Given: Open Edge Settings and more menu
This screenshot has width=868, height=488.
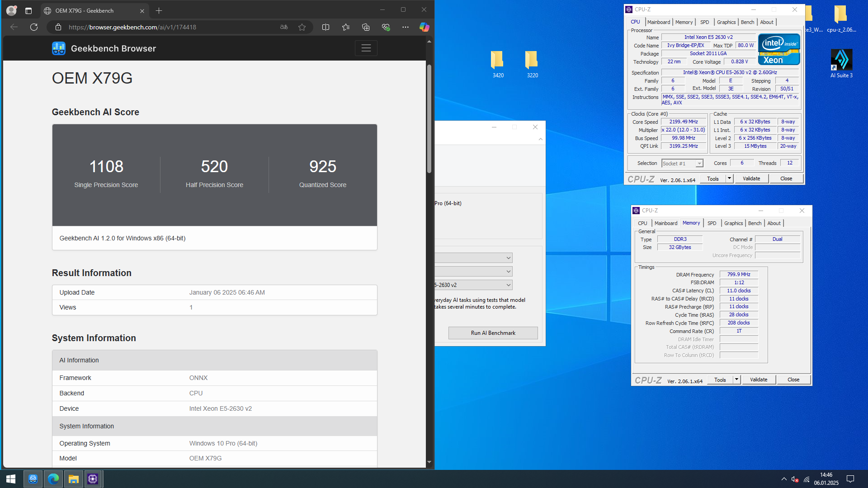Looking at the screenshot, I should [406, 27].
